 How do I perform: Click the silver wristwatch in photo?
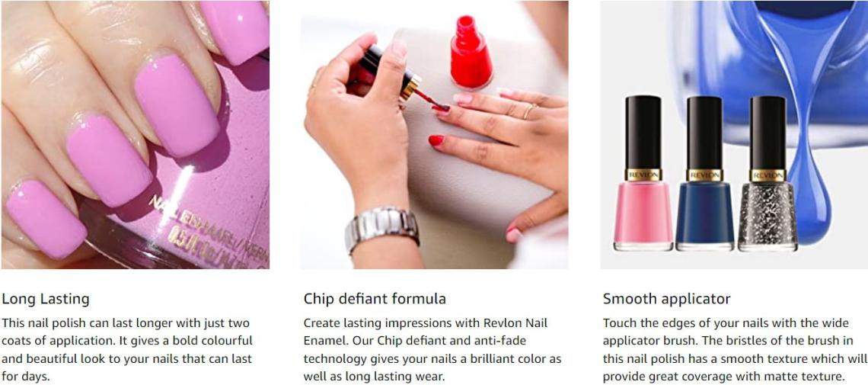click(381, 229)
